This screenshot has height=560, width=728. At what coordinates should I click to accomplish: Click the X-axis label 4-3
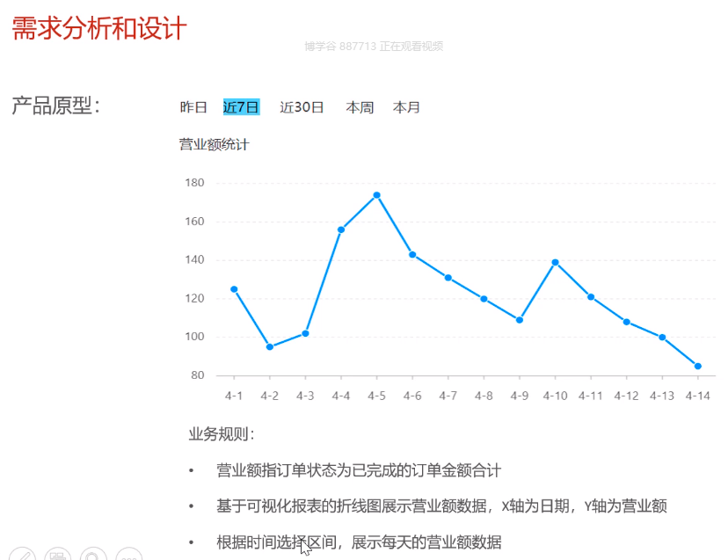[305, 396]
